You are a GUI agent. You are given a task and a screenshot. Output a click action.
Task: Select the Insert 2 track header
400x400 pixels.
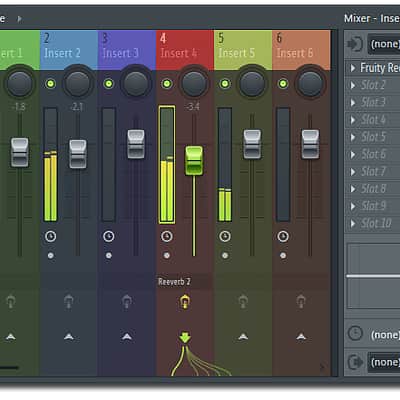(x=69, y=50)
